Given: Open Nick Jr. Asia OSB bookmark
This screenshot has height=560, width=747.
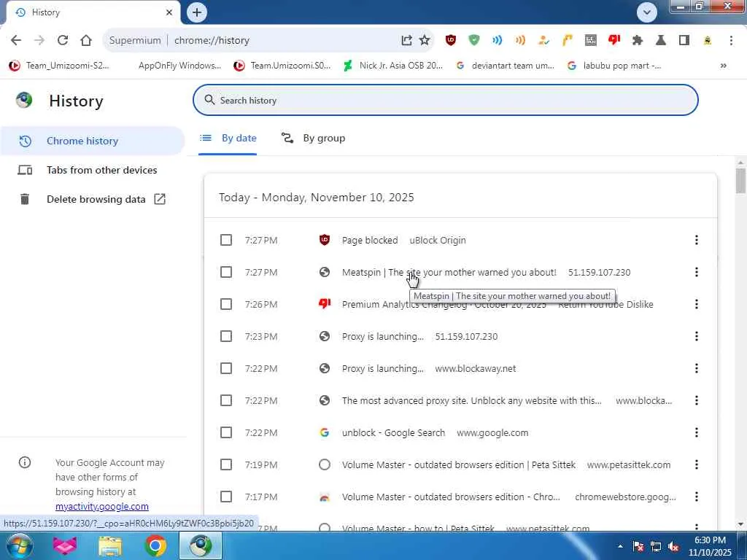Looking at the screenshot, I should [x=393, y=66].
